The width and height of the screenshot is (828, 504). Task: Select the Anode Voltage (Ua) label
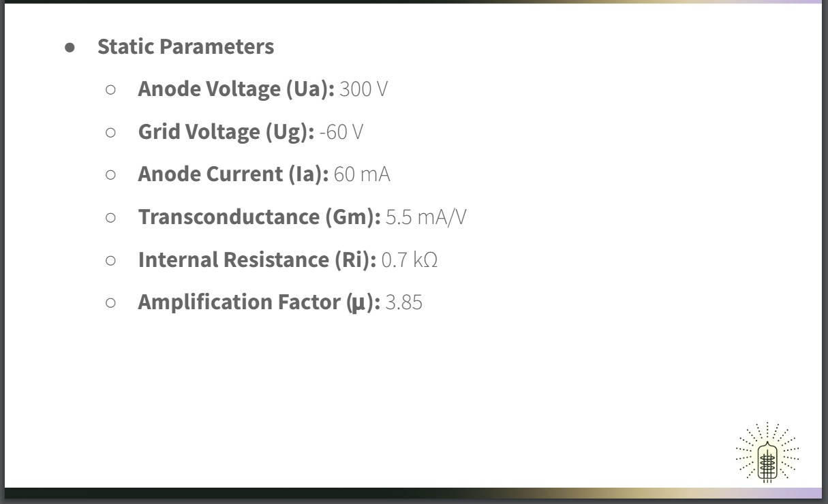tap(236, 89)
